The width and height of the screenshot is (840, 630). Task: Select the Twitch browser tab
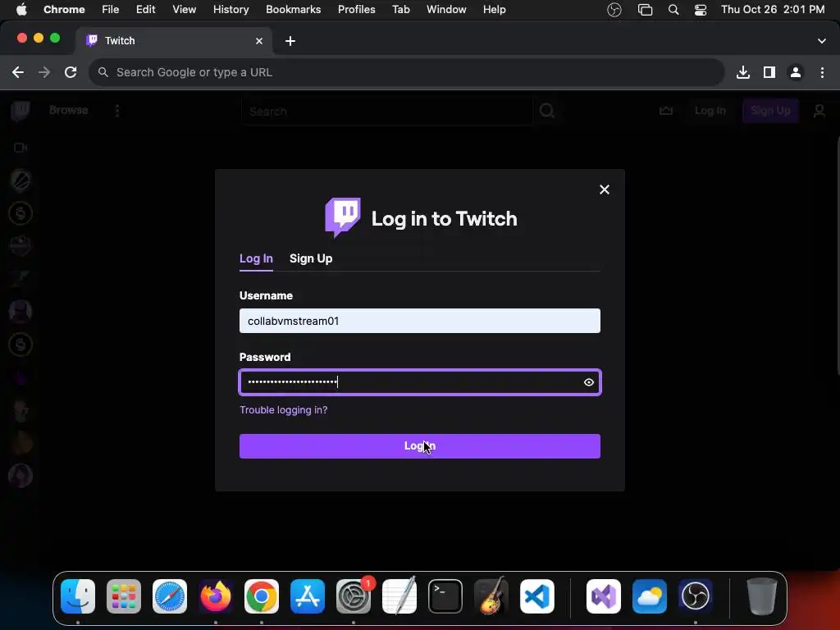click(174, 41)
